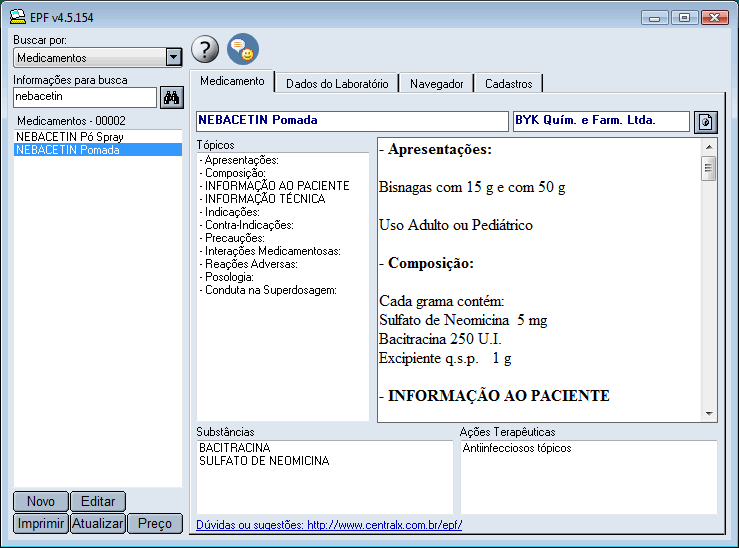
Task: Click the scroll up arrow of text panel
Action: coord(709,147)
